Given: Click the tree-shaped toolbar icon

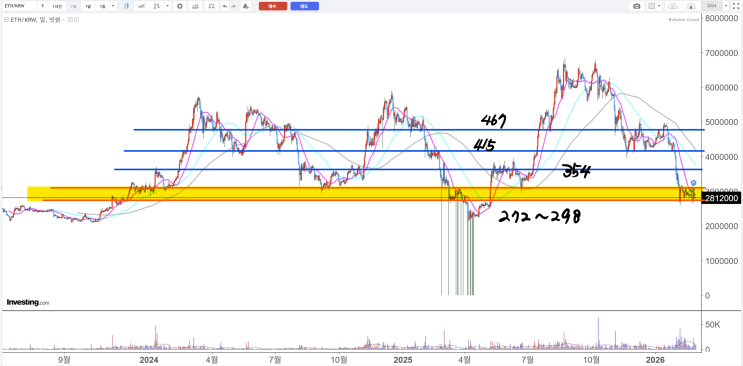Looking at the screenshot, I should (245, 6).
